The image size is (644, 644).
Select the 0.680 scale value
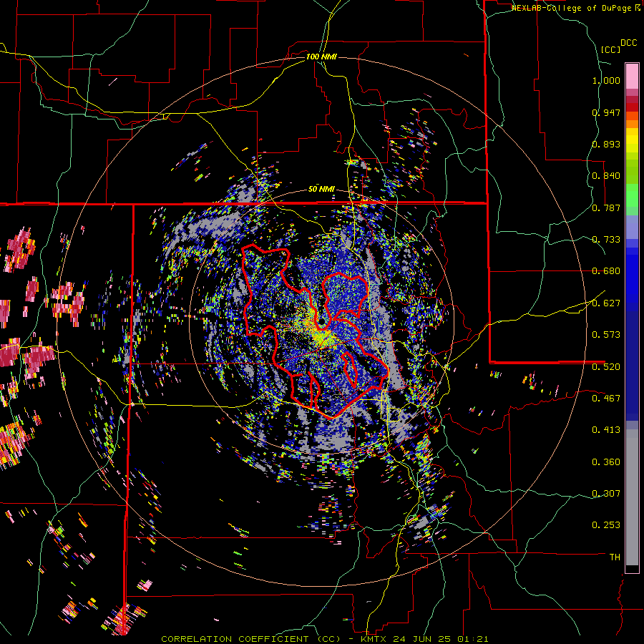pyautogui.click(x=606, y=271)
